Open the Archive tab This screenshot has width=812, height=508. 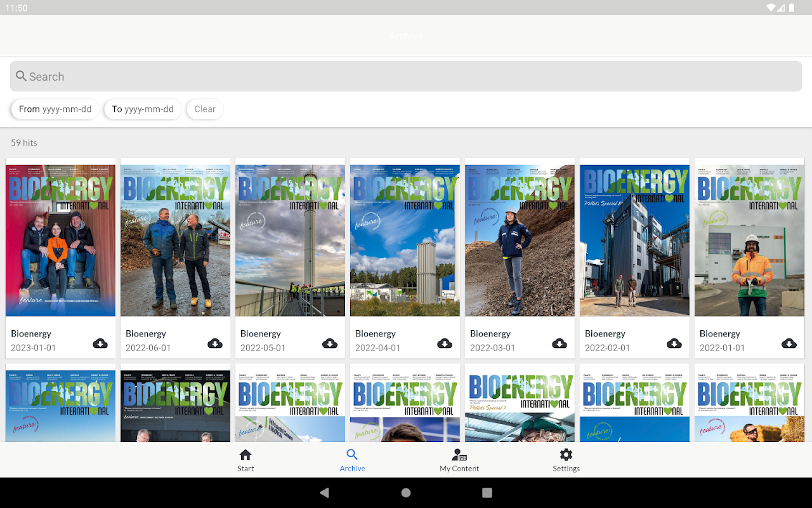point(352,460)
